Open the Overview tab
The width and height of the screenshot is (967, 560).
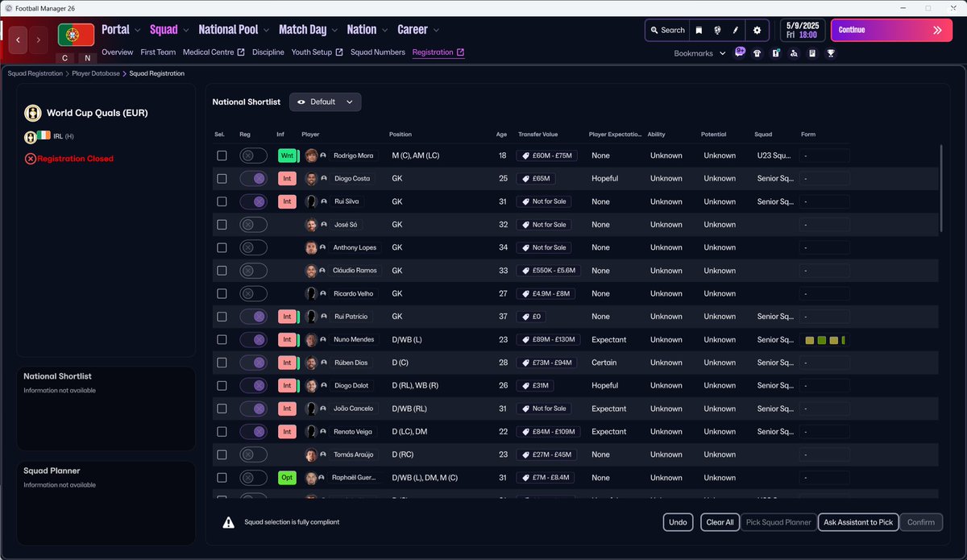[x=118, y=52]
